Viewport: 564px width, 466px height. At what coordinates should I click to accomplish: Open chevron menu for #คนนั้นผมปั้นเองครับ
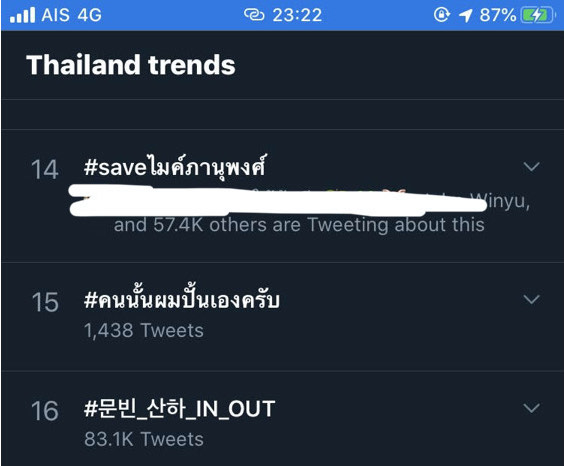click(531, 299)
